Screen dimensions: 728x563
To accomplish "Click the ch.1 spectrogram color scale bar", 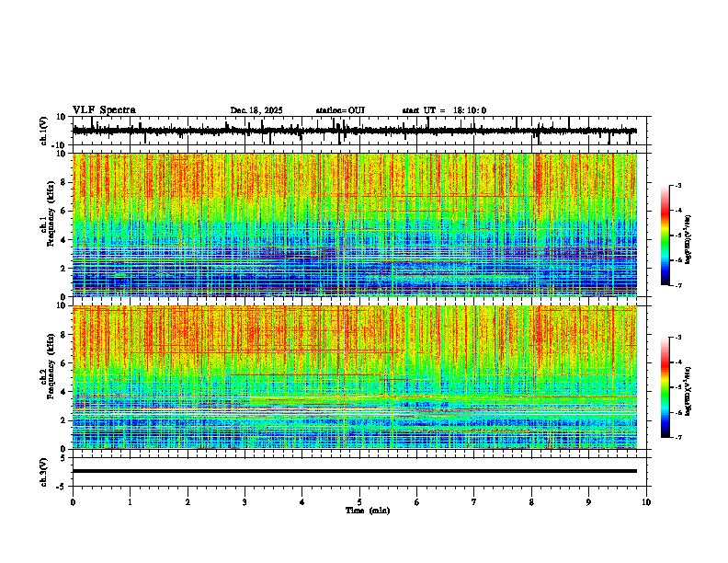I will point(665,236).
